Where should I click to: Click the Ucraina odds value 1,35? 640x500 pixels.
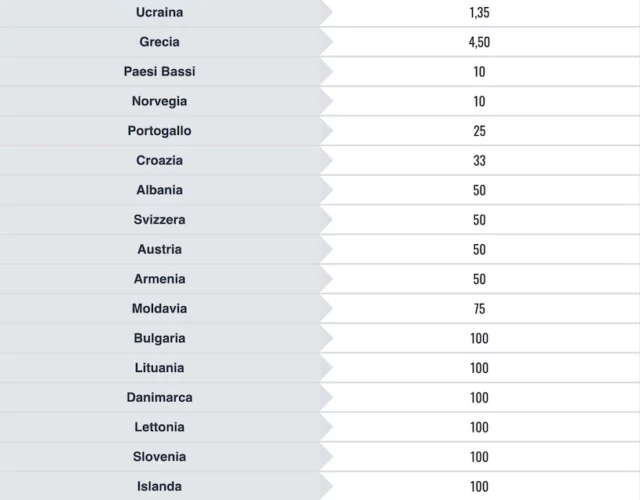479,13
